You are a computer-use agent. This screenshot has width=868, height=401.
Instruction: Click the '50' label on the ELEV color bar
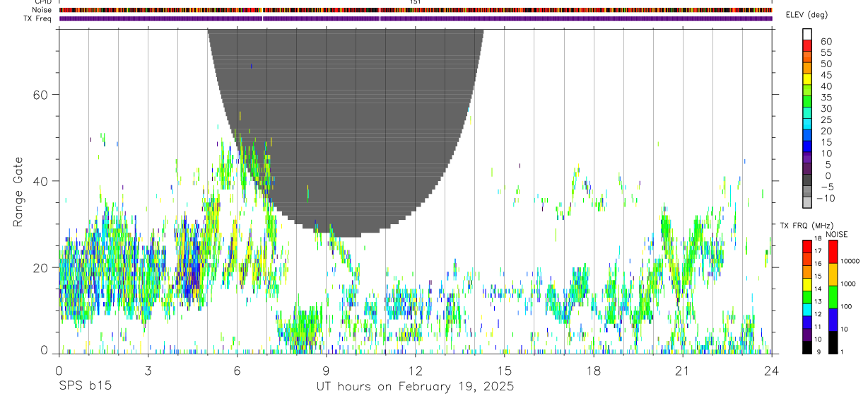click(x=826, y=64)
